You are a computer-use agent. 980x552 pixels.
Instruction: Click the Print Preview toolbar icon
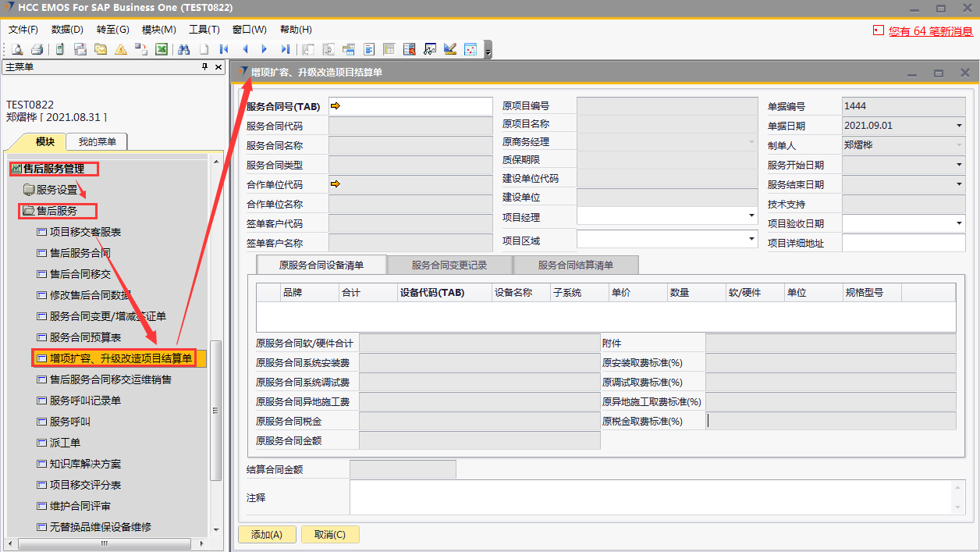16,49
